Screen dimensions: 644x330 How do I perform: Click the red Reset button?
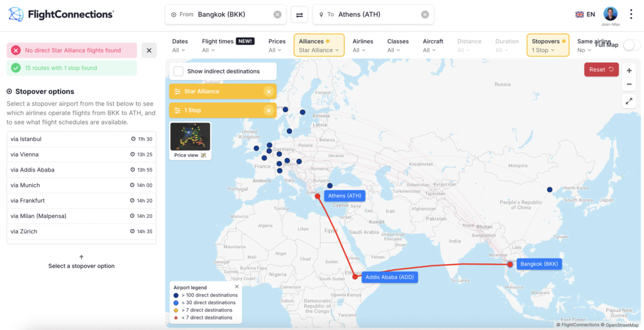tap(601, 70)
